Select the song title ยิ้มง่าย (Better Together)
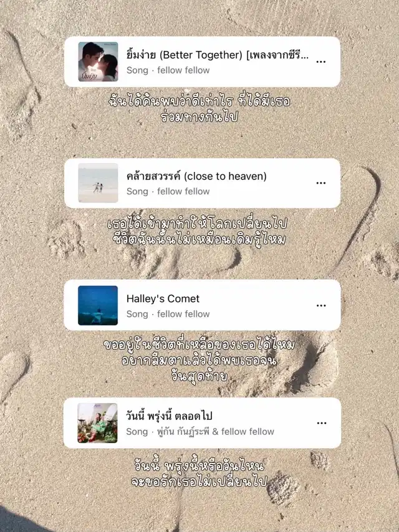The width and height of the screenshot is (399, 532). pyautogui.click(x=218, y=55)
